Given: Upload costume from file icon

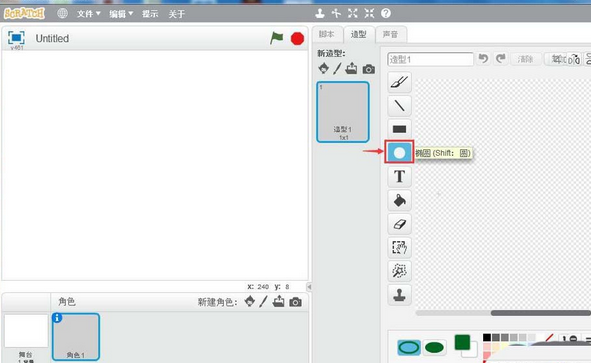Looking at the screenshot, I should (351, 69).
